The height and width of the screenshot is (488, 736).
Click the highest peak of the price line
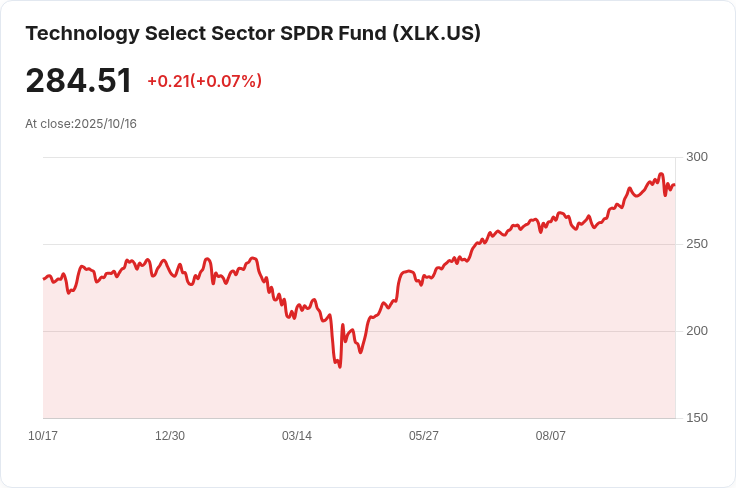coord(661,174)
